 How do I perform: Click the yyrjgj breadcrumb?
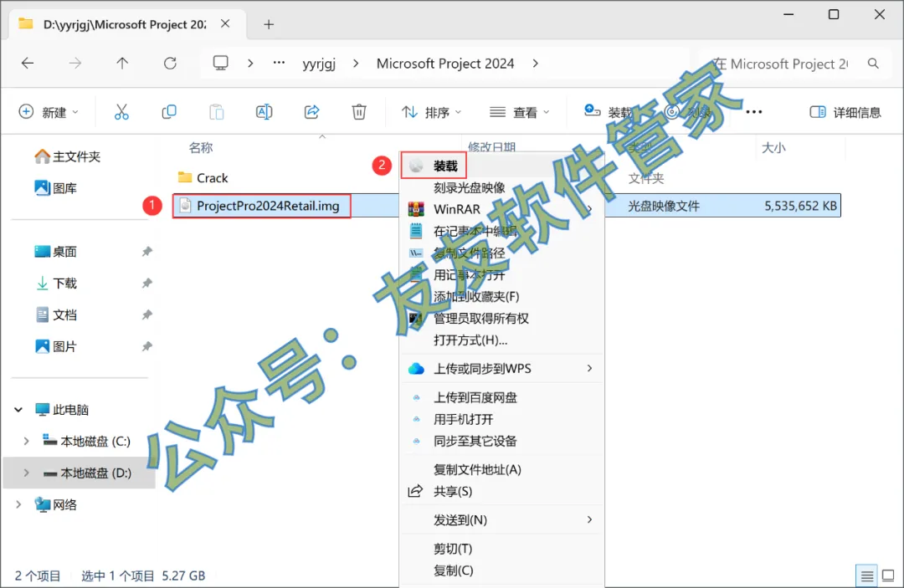[319, 64]
